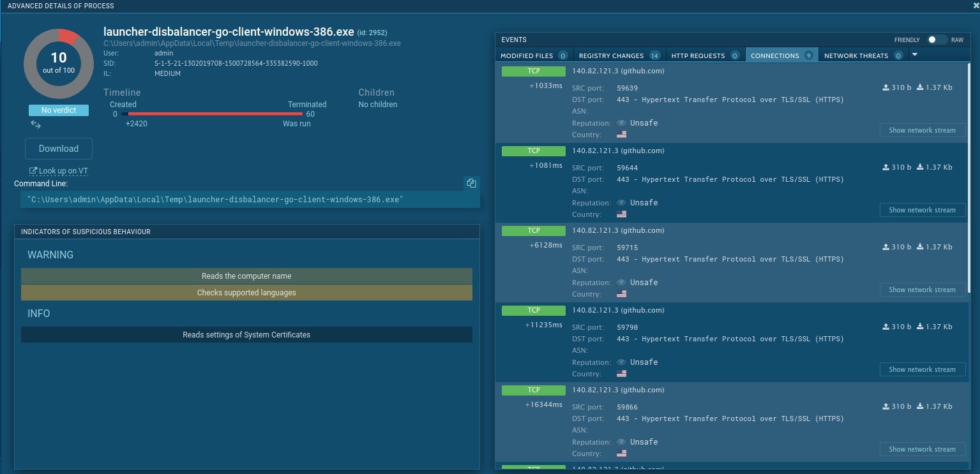Select the Network Threats tab
Image resolution: width=980 pixels, height=474 pixels.
pyautogui.click(x=862, y=56)
